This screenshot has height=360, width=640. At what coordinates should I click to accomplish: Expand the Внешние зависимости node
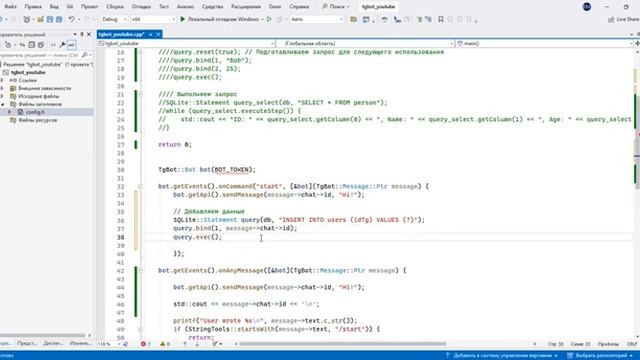pos(2,88)
